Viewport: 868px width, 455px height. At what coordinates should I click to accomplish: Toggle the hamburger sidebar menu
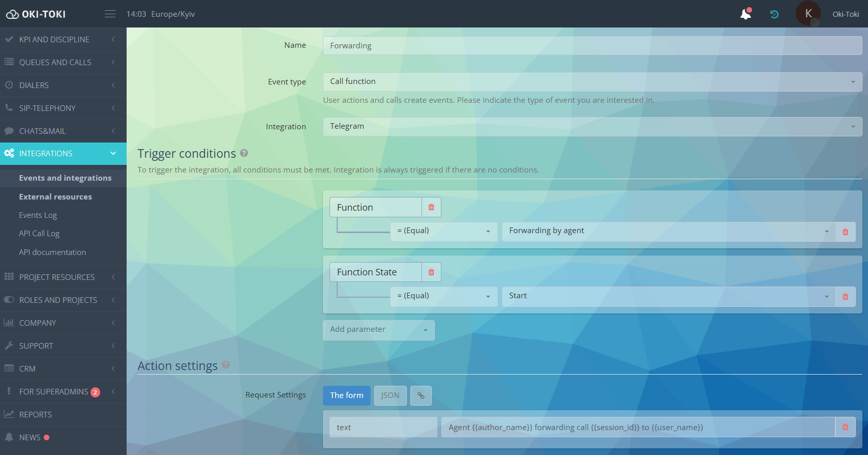click(110, 14)
